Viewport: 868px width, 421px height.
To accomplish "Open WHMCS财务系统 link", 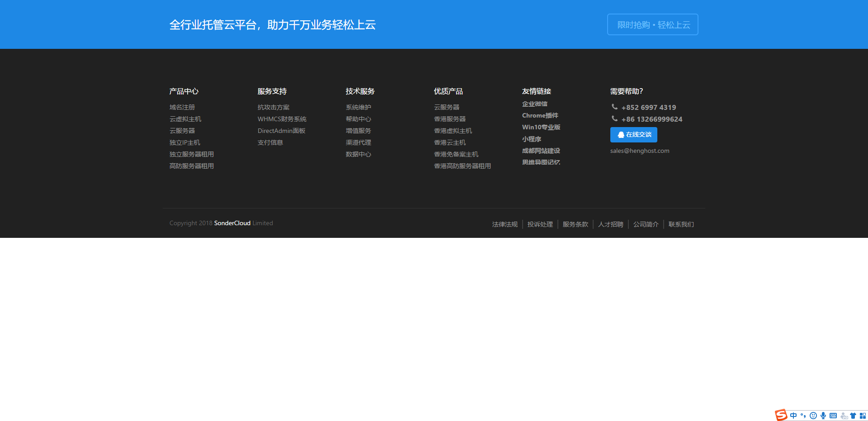I will [x=282, y=119].
